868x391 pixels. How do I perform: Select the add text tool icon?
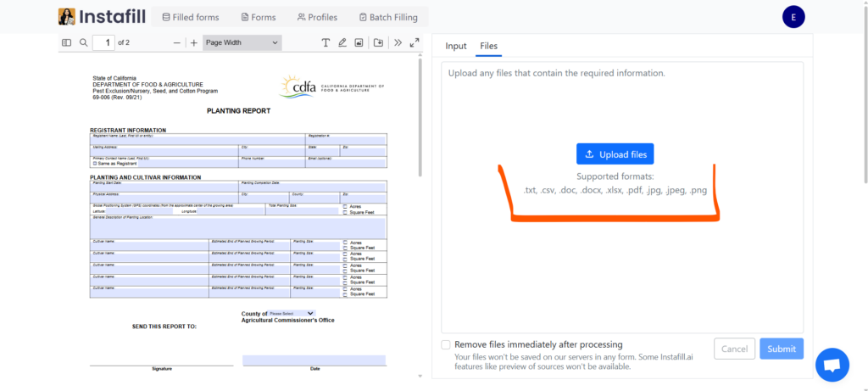pyautogui.click(x=325, y=42)
